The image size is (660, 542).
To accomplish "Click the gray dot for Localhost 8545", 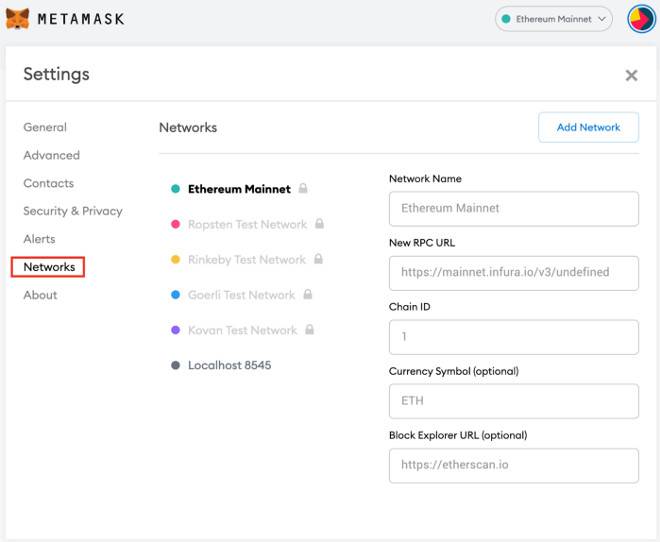I will 176,365.
